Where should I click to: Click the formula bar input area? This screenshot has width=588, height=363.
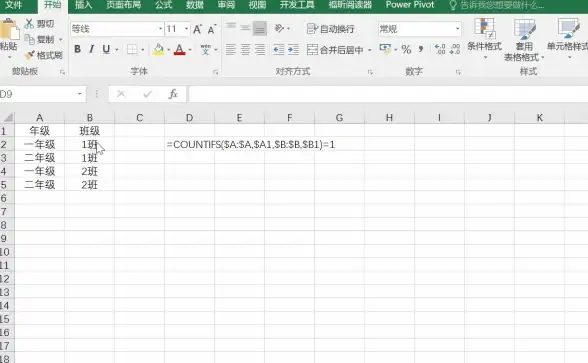[388, 94]
